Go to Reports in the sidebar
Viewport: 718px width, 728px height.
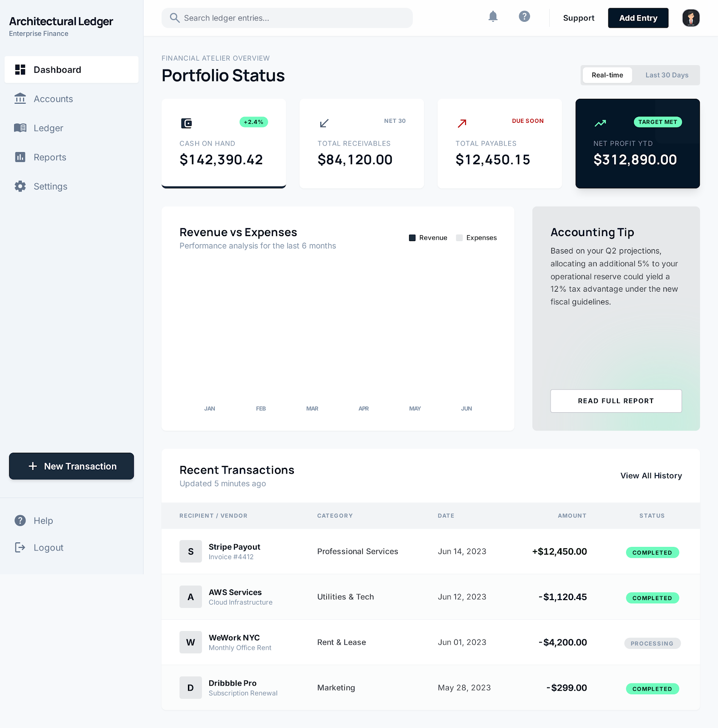point(50,157)
